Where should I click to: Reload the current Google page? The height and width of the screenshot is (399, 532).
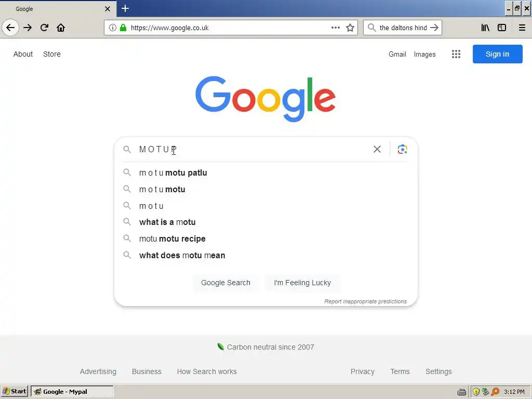[44, 28]
